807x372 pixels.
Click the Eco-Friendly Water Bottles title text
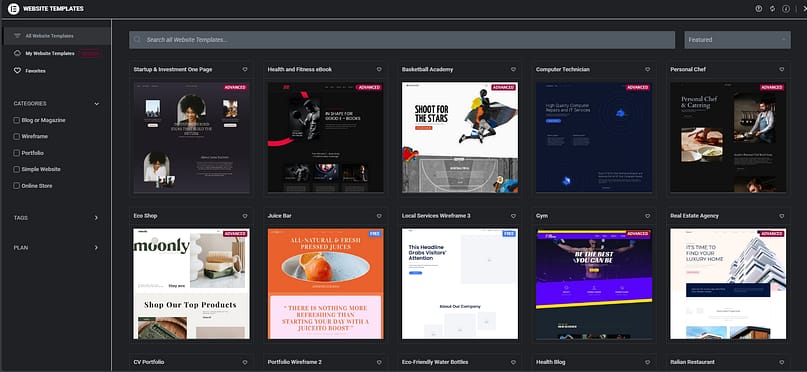click(x=435, y=362)
